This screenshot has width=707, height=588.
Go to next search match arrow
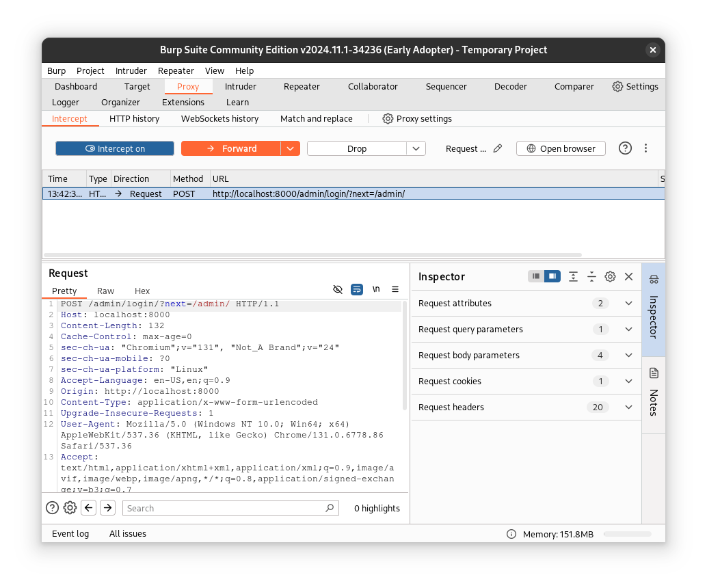[108, 508]
